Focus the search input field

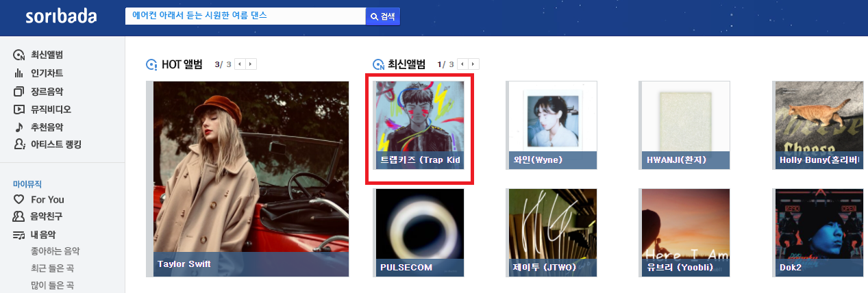pos(245,16)
